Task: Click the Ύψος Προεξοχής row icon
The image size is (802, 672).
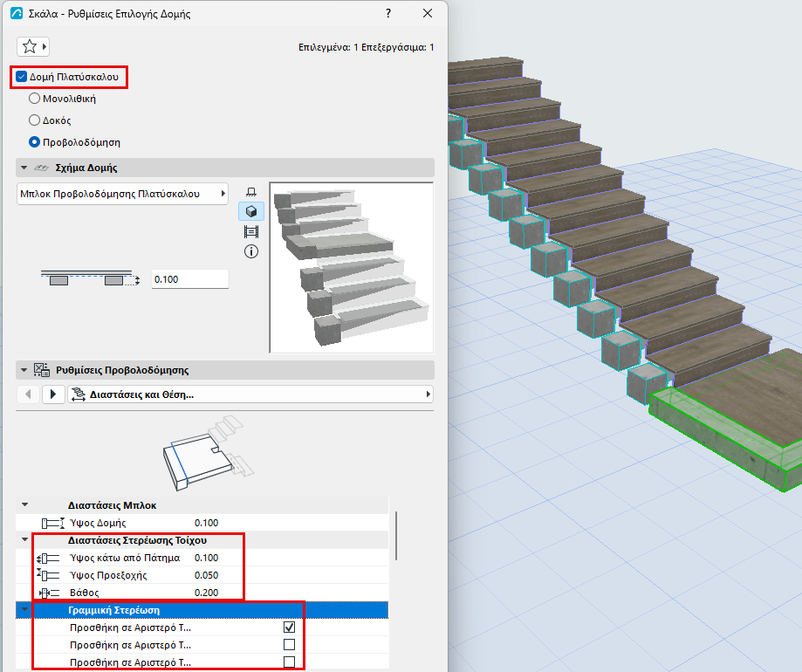Action: (49, 575)
